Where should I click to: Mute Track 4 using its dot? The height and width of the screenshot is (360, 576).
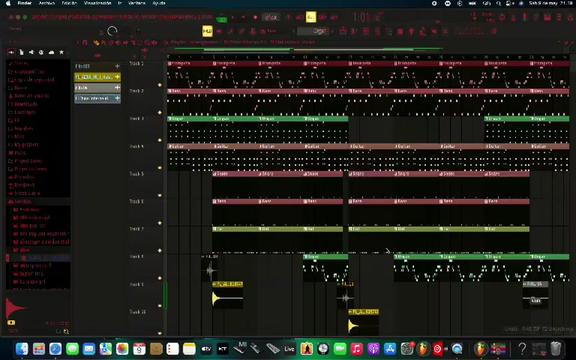tap(160, 168)
